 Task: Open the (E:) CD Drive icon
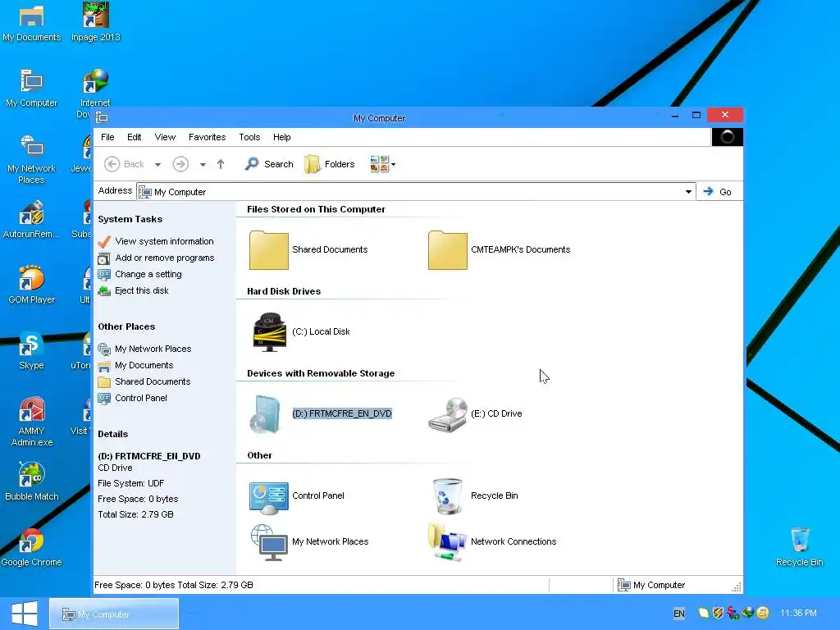pyautogui.click(x=448, y=414)
